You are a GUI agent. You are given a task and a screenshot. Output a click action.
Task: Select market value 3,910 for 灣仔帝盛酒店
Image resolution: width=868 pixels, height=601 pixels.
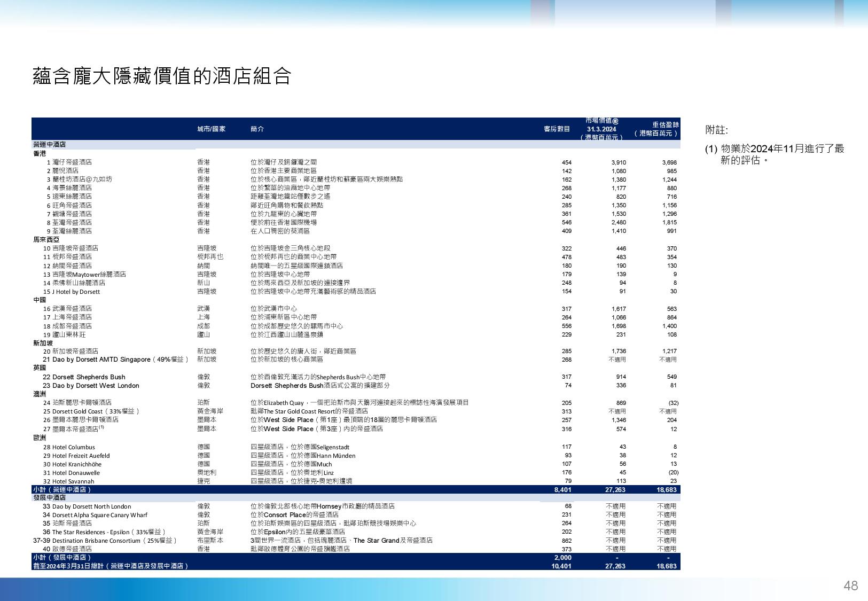619,162
